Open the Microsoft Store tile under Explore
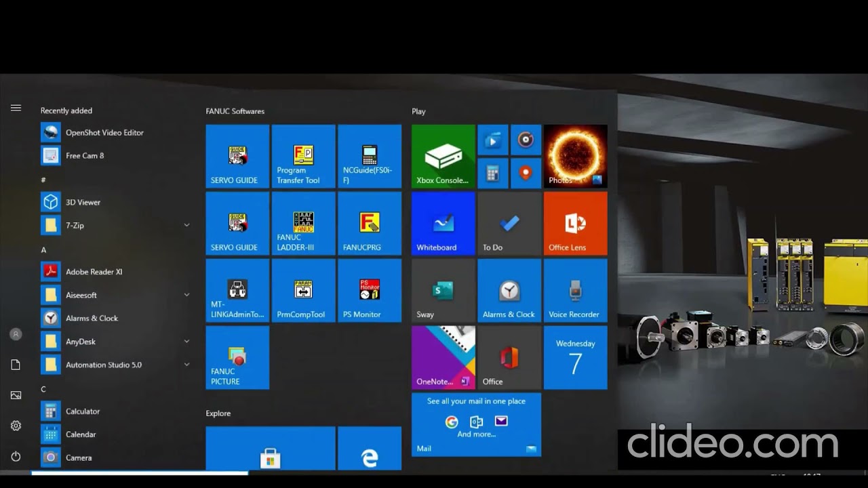This screenshot has height=488, width=868. pyautogui.click(x=271, y=448)
